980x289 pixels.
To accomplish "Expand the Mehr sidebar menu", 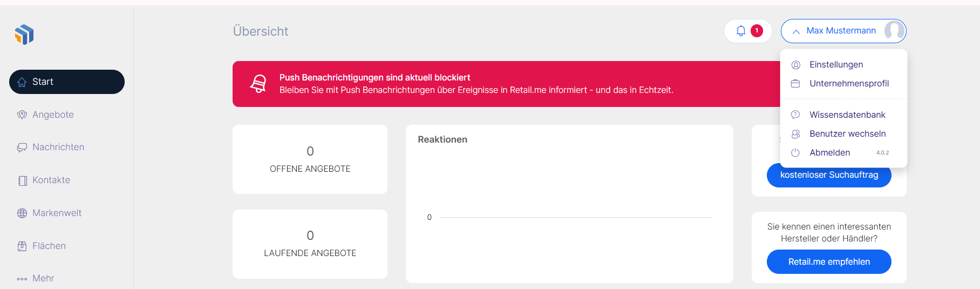I will click(x=43, y=279).
